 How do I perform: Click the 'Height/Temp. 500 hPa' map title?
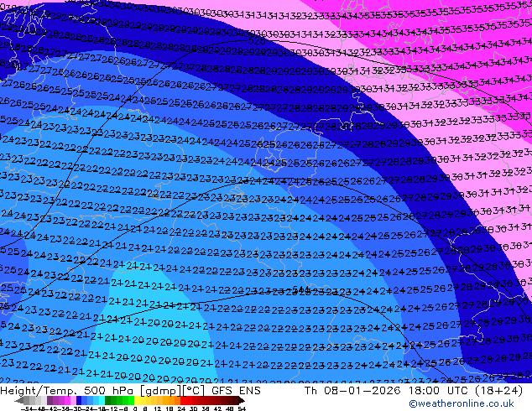[67, 391]
